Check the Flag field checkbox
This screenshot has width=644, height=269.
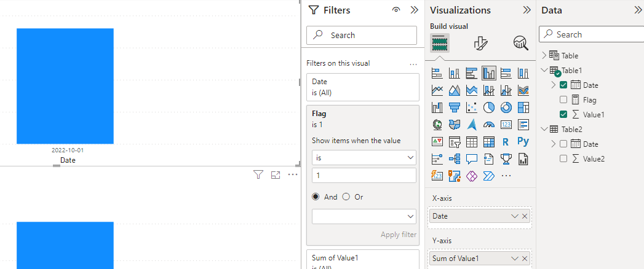click(x=563, y=99)
